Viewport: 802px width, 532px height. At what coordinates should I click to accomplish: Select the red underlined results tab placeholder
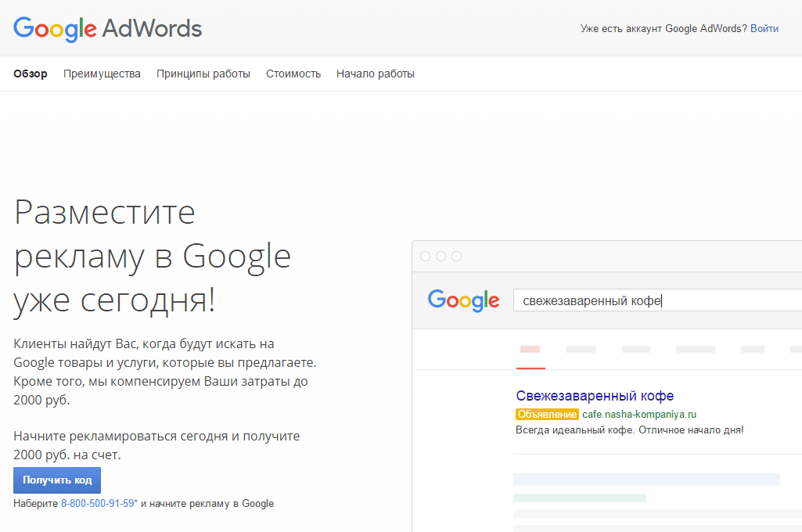pyautogui.click(x=530, y=350)
